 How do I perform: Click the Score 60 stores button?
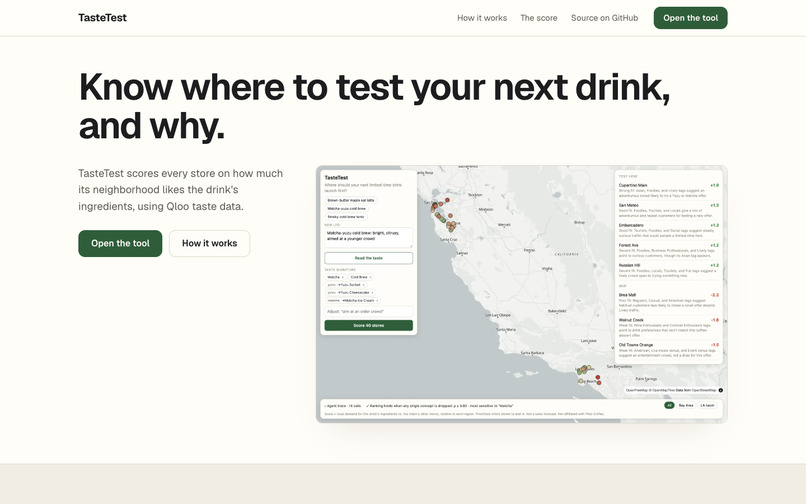(369, 326)
